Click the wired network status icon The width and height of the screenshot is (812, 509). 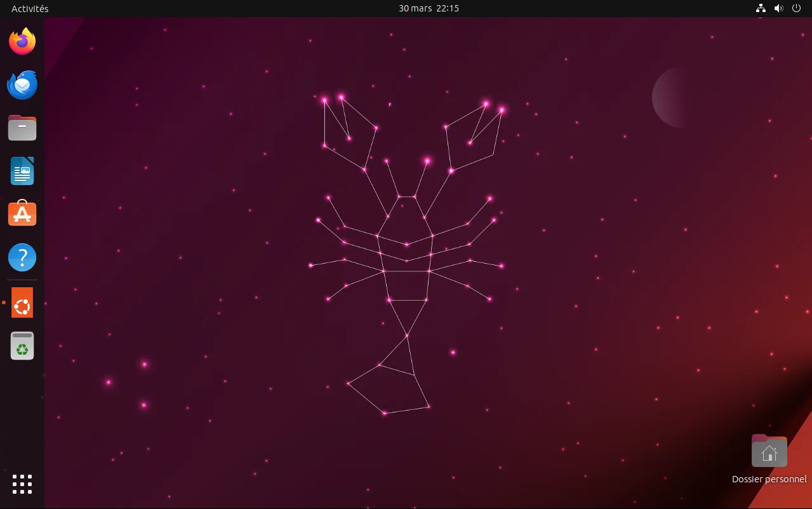(x=761, y=8)
